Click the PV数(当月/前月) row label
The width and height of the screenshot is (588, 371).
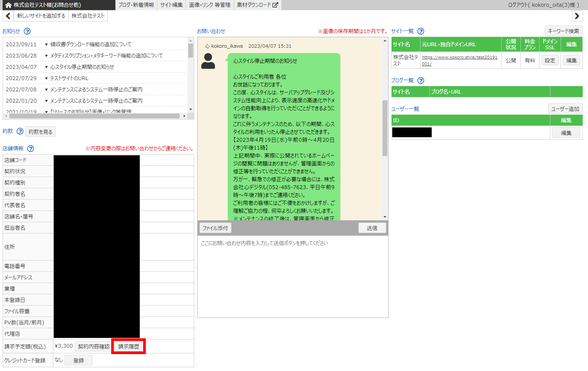tap(24, 323)
